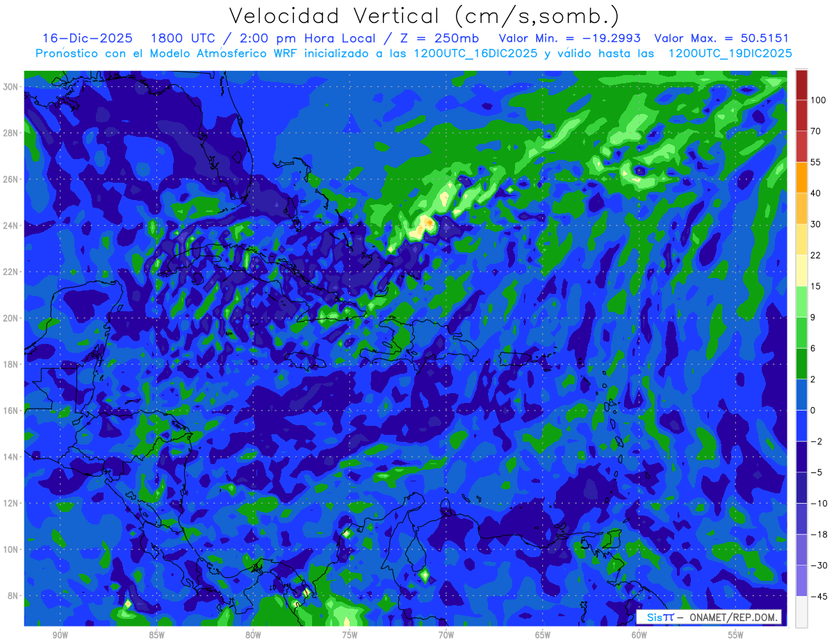Image resolution: width=834 pixels, height=644 pixels.
Task: Click the green colorbar segment between 6 and 9
Action: pyautogui.click(x=801, y=332)
